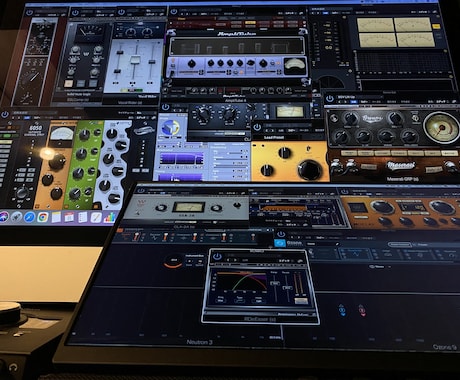Bypass AmpliTube using its power button

coord(173,12)
